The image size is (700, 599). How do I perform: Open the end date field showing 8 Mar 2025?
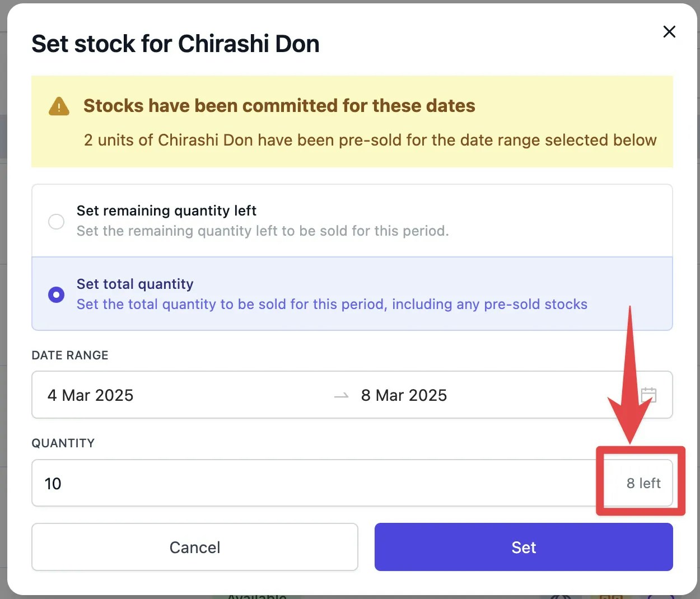[404, 395]
